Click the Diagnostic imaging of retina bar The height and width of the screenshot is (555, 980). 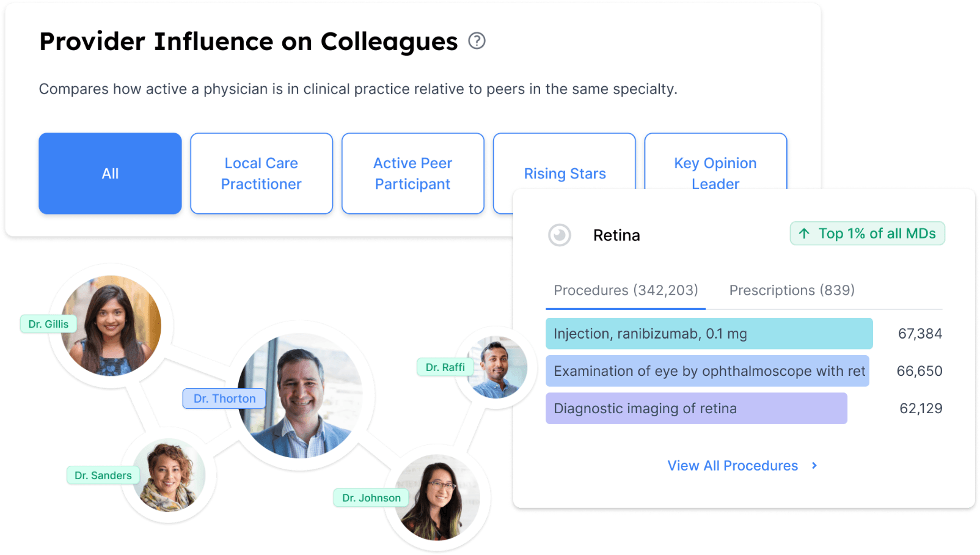tap(696, 408)
